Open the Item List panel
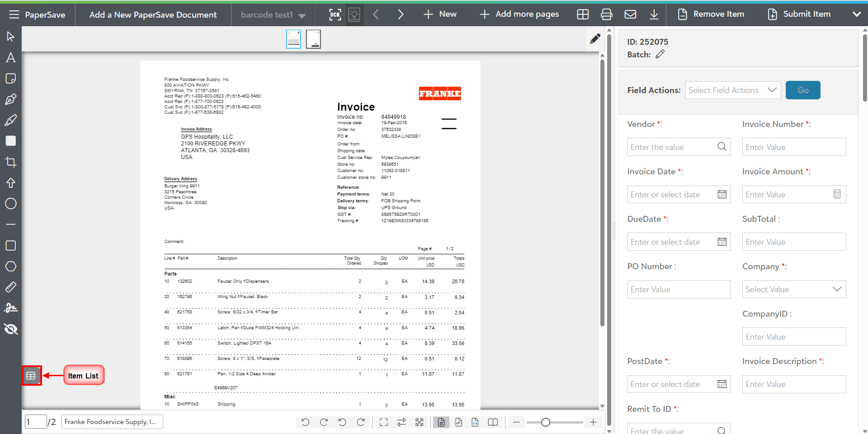Image resolution: width=868 pixels, height=434 pixels. tap(31, 376)
